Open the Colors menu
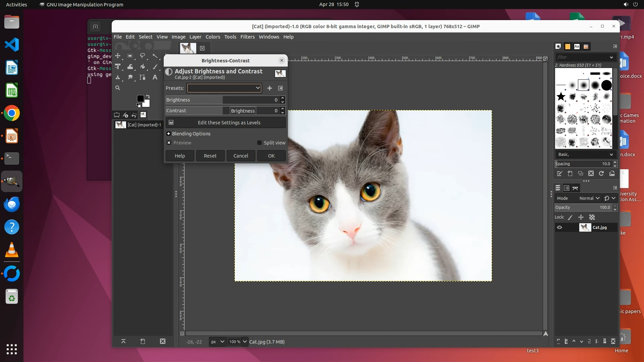The width and height of the screenshot is (644, 362). (x=213, y=37)
